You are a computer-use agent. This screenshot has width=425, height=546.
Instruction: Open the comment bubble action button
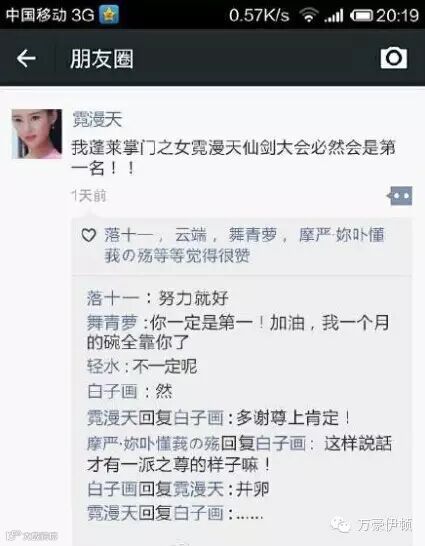tap(400, 195)
